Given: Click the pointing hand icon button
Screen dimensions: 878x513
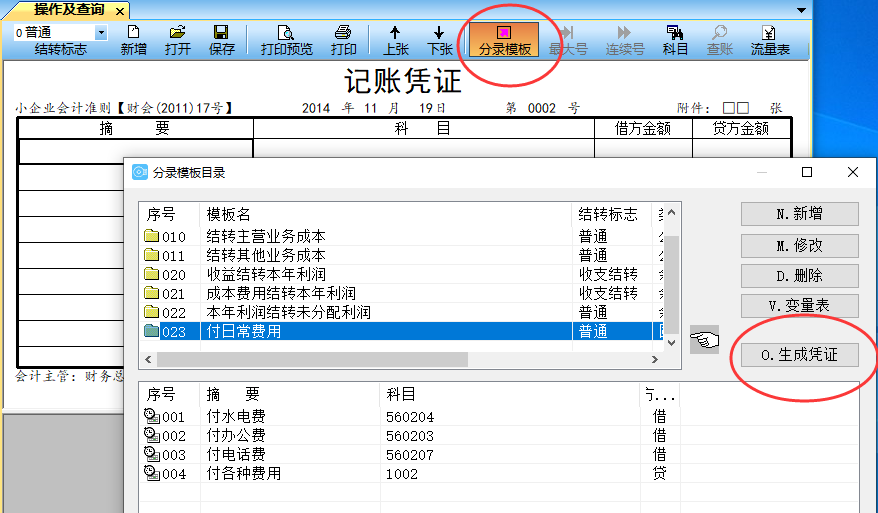Looking at the screenshot, I should (x=704, y=340).
